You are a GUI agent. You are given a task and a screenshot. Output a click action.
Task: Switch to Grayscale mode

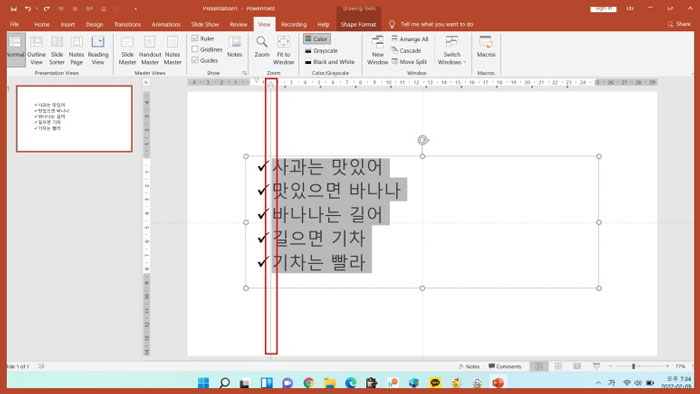321,50
